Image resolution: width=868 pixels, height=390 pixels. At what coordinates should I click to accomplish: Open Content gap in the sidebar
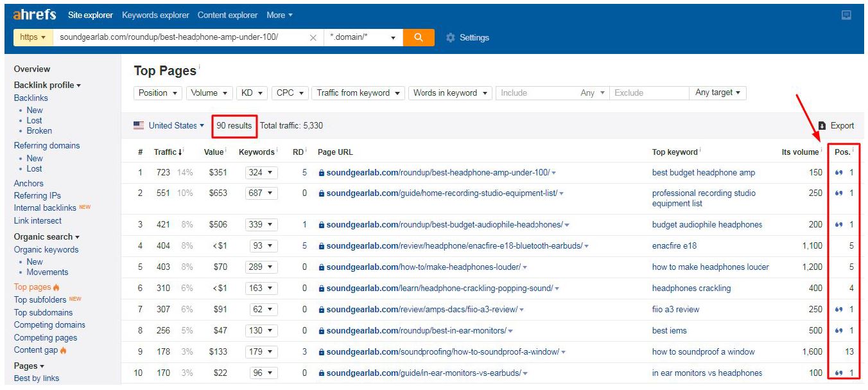point(36,350)
